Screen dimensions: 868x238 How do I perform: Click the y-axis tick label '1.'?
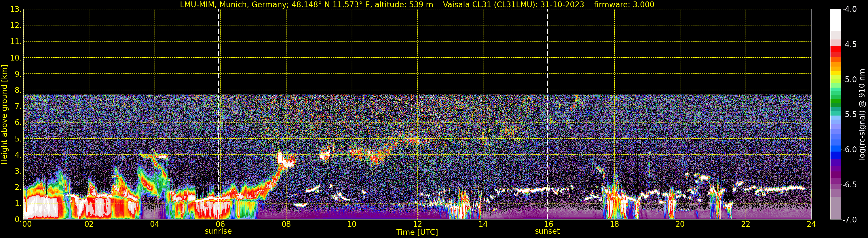tap(18, 204)
